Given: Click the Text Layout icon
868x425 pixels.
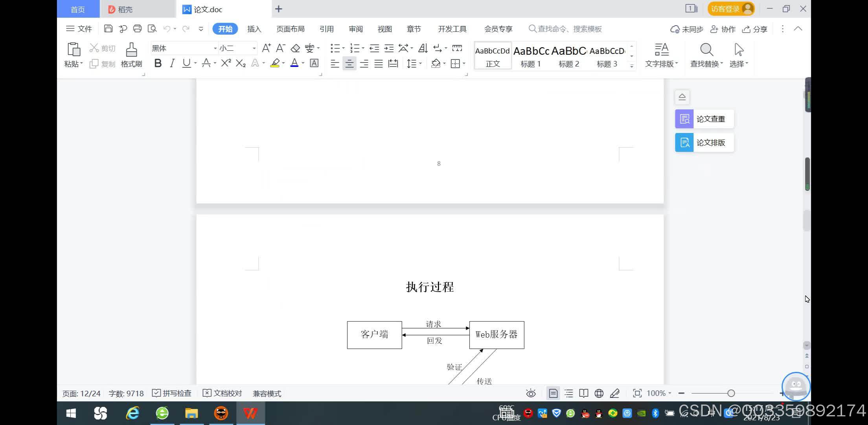Looking at the screenshot, I should pyautogui.click(x=662, y=50).
